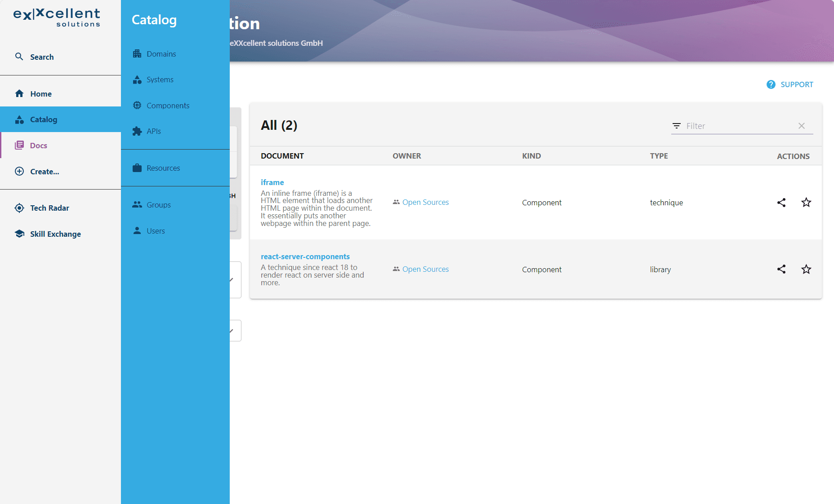Select Catalog in the sidebar
Screen dimensions: 834x504
click(61, 119)
